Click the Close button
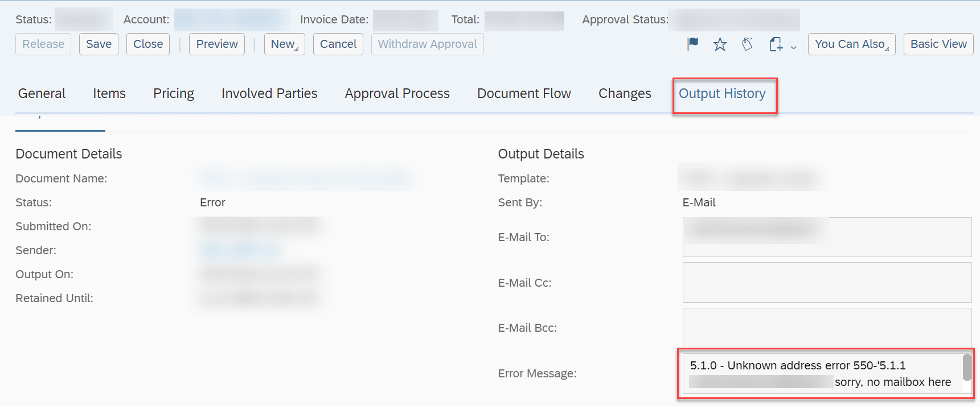This screenshot has width=980, height=407. tap(148, 44)
